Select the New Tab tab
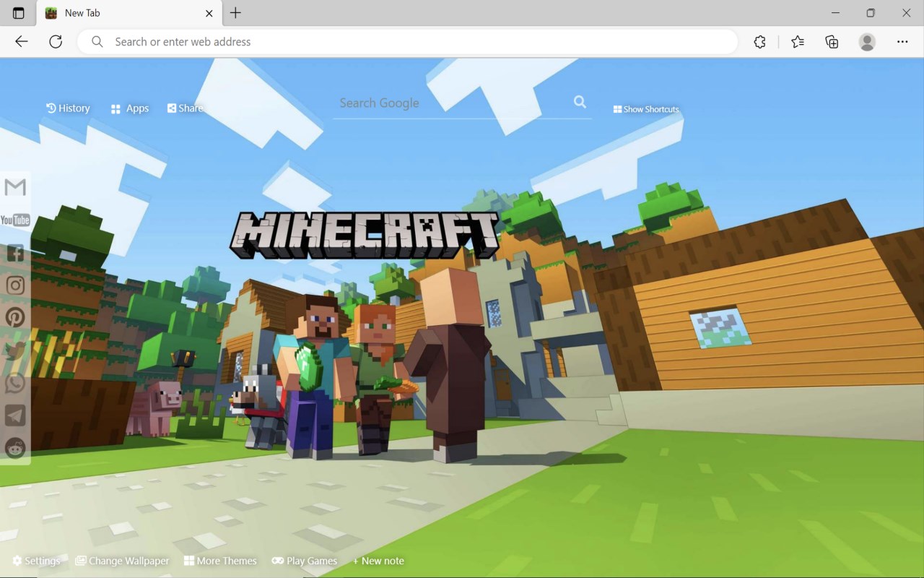Image resolution: width=924 pixels, height=578 pixels. point(129,13)
